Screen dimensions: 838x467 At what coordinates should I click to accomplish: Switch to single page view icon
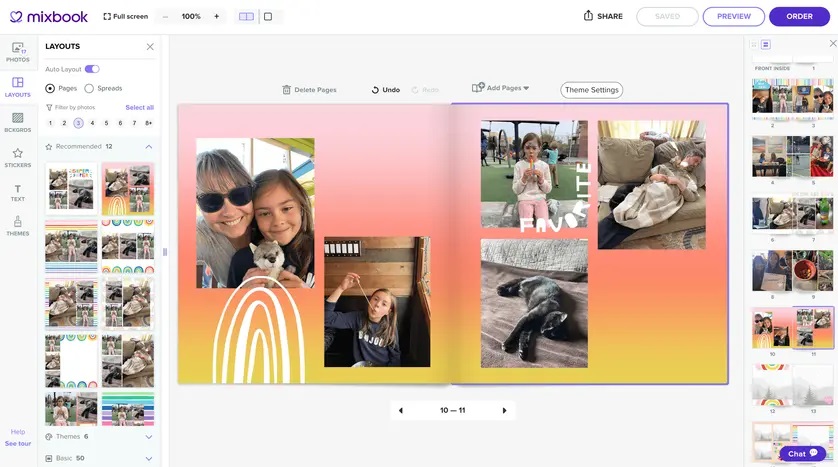(x=268, y=17)
